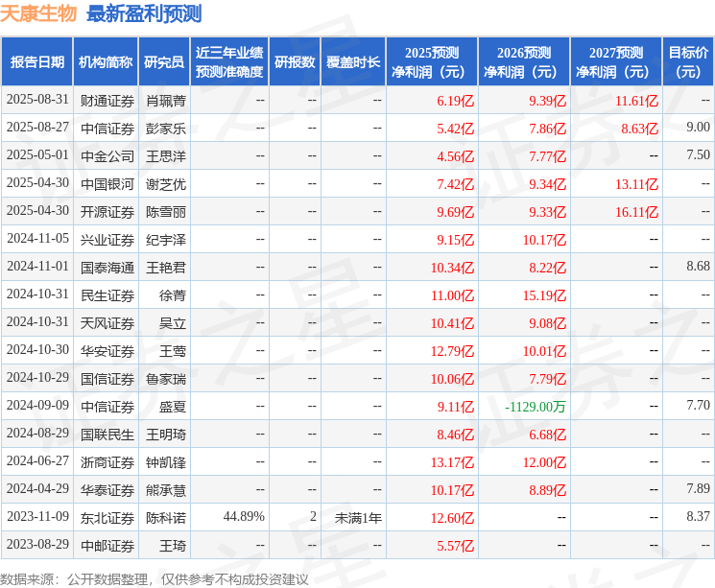Click the 11.61亿 forecast value
715x588 pixels.
636,101
